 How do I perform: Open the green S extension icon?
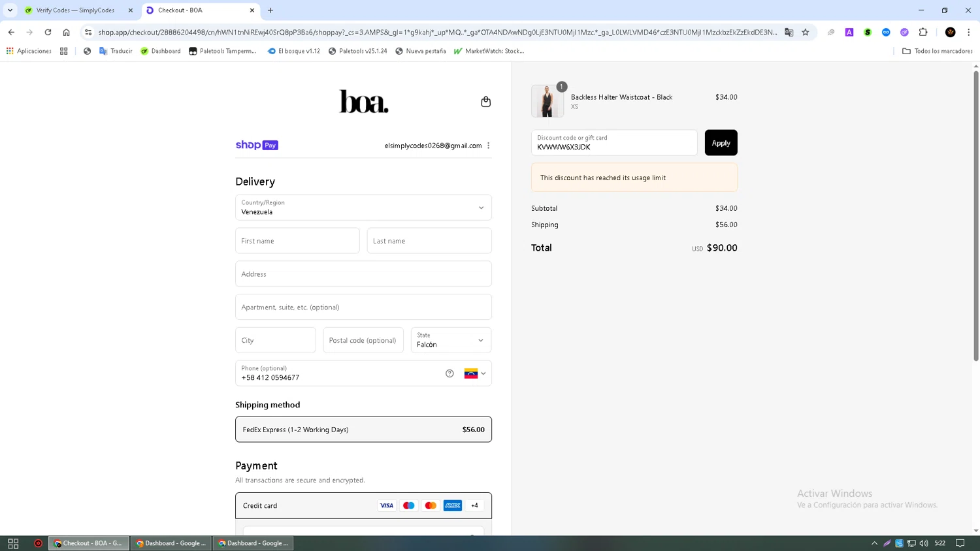point(868,32)
